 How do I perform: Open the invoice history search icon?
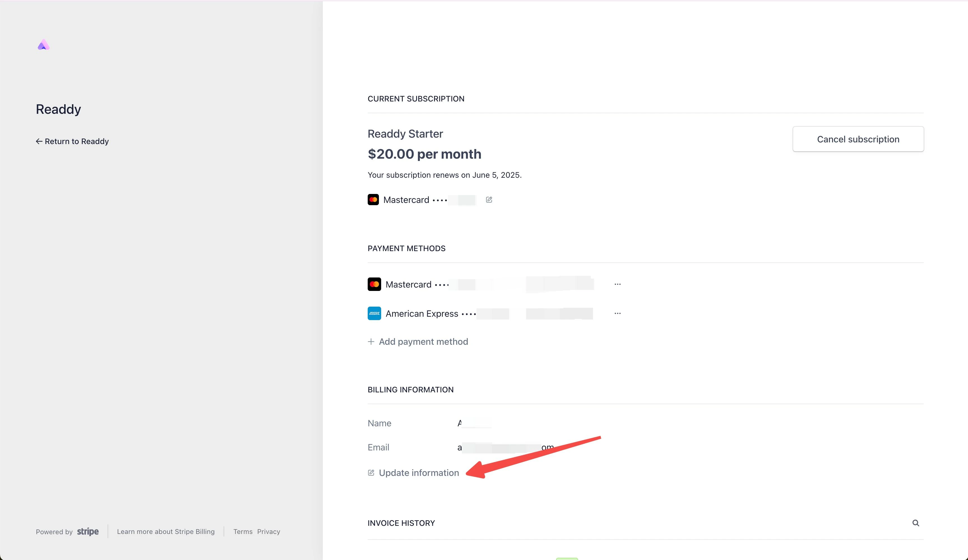(x=915, y=523)
